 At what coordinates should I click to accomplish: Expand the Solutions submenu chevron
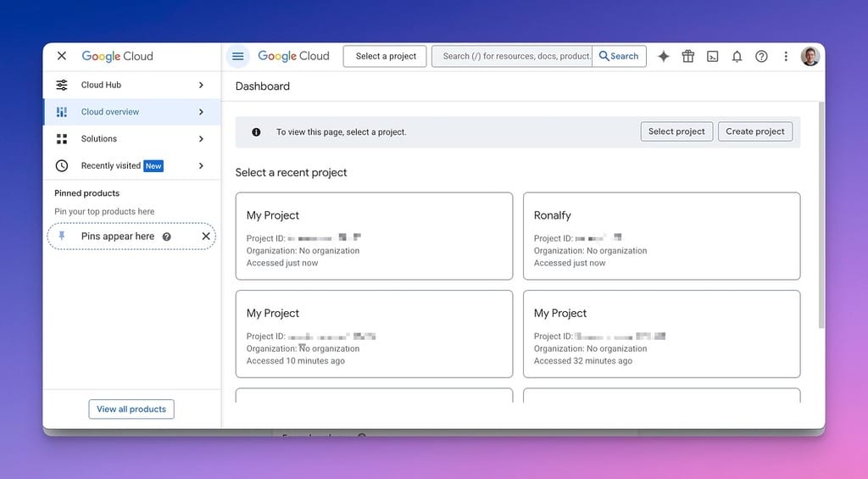point(201,138)
